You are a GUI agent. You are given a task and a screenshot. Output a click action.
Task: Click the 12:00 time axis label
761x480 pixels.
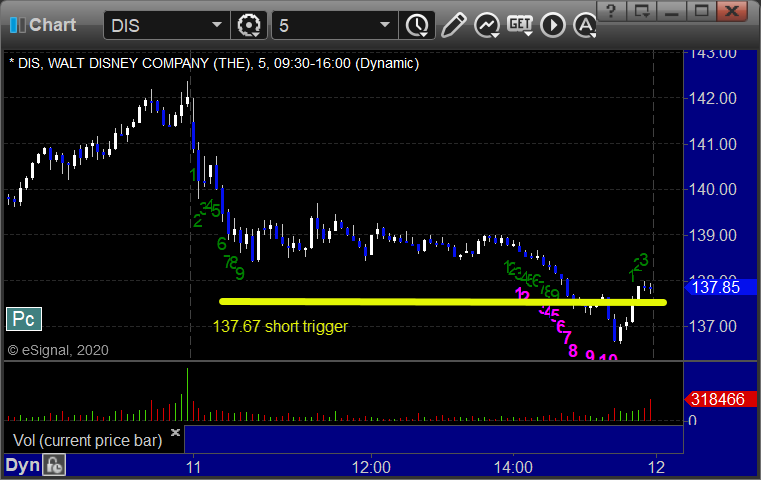(x=371, y=467)
